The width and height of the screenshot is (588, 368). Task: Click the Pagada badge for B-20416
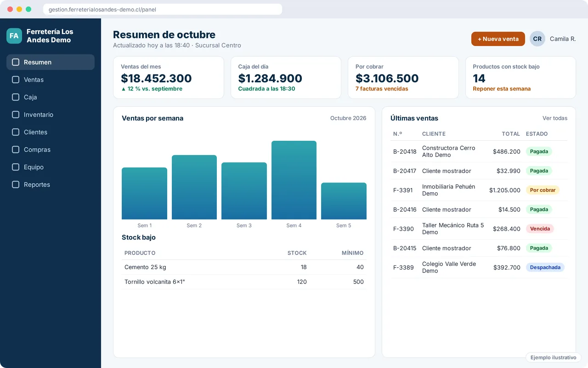[539, 209]
